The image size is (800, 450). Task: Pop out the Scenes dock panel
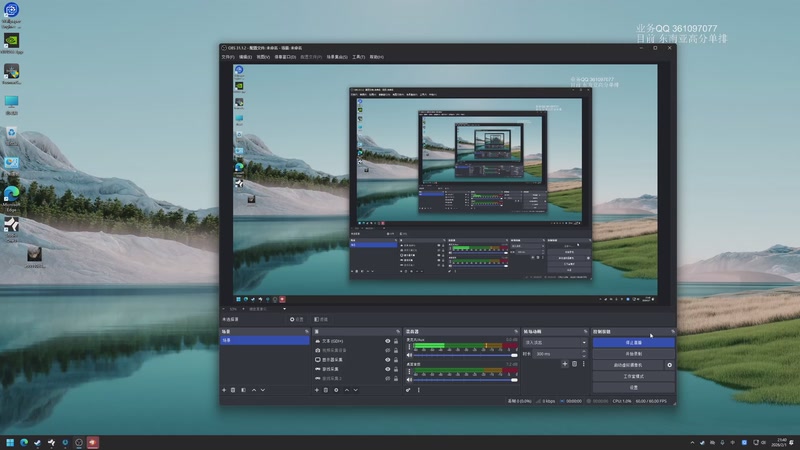tap(307, 332)
